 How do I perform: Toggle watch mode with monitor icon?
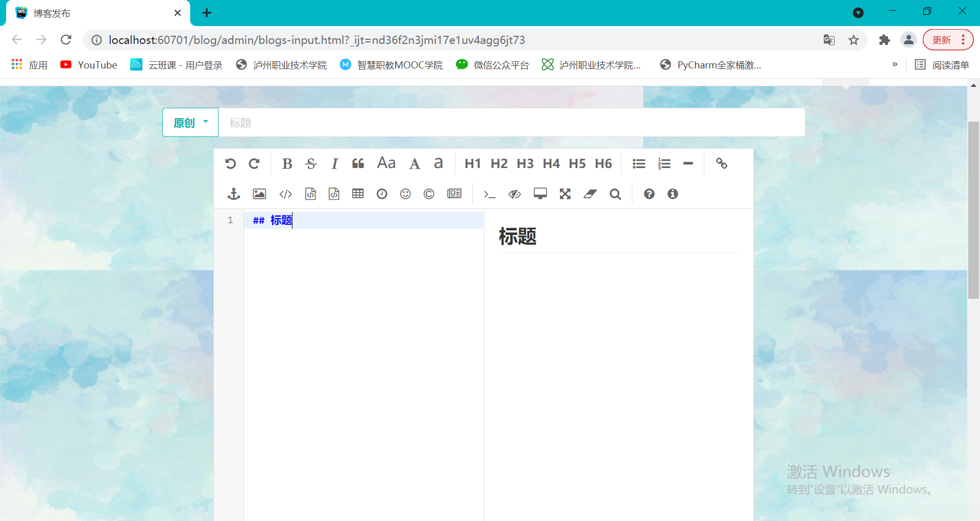coord(540,194)
